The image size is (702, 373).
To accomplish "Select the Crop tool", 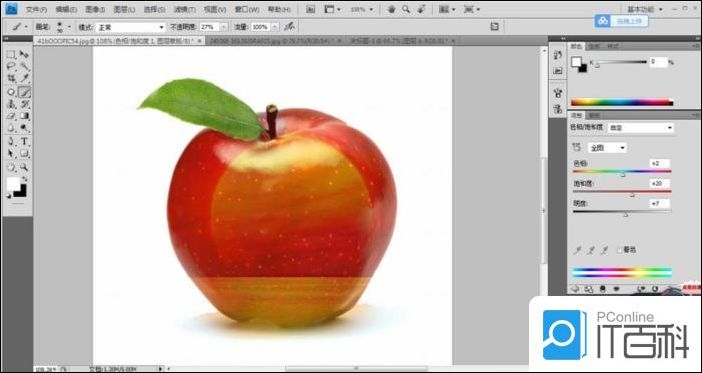I will click(11, 79).
